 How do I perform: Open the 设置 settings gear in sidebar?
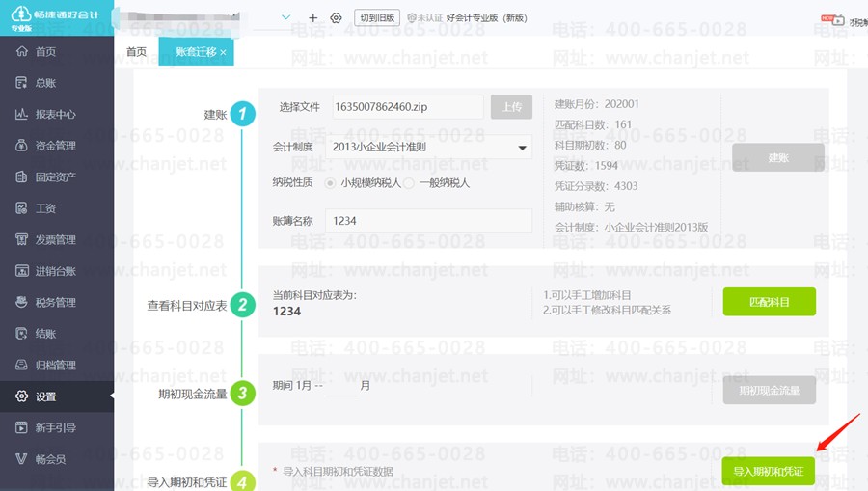[x=21, y=396]
